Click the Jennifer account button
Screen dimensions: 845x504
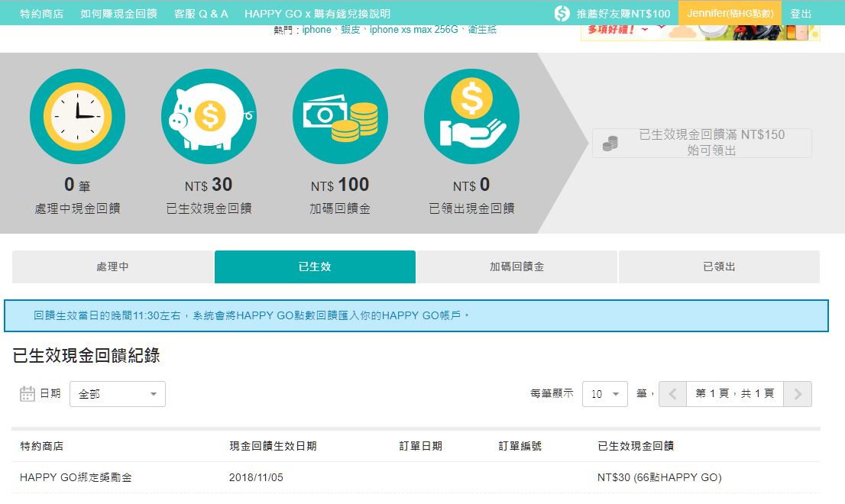730,14
